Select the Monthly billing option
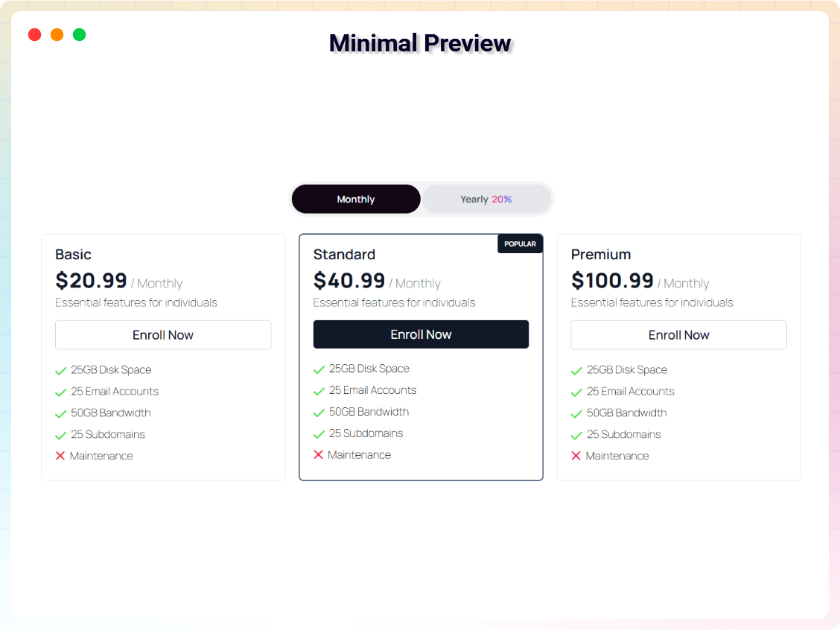Image resolution: width=840 pixels, height=630 pixels. pyautogui.click(x=356, y=199)
